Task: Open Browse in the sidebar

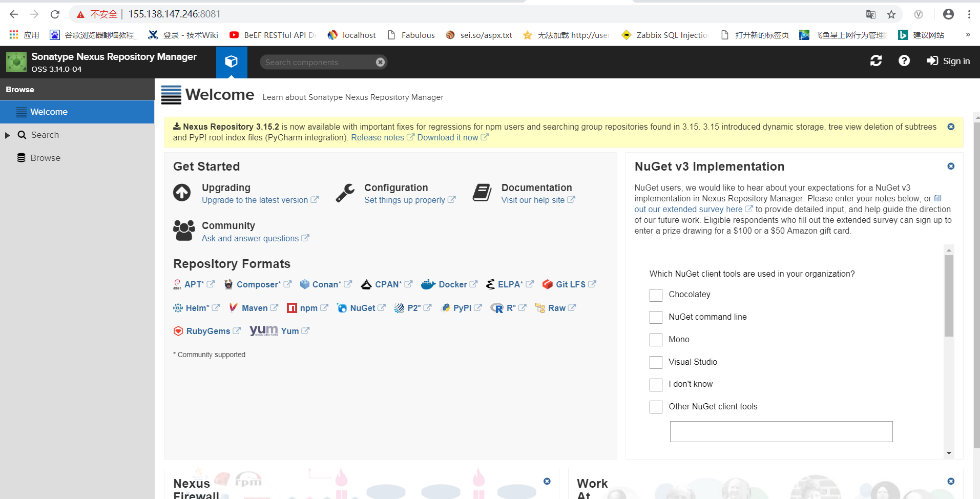Action: 45,158
